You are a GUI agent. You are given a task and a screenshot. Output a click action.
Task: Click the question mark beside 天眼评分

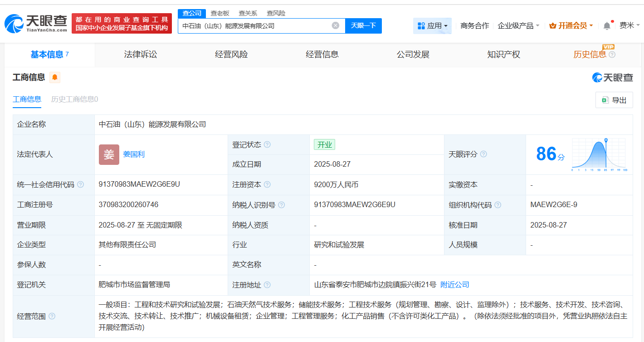(484, 154)
